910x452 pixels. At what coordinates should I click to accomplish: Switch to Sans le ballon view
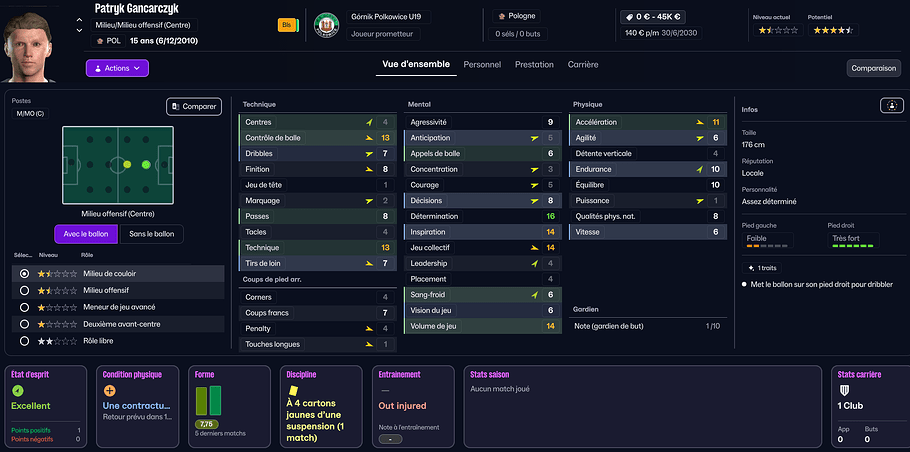(x=152, y=235)
